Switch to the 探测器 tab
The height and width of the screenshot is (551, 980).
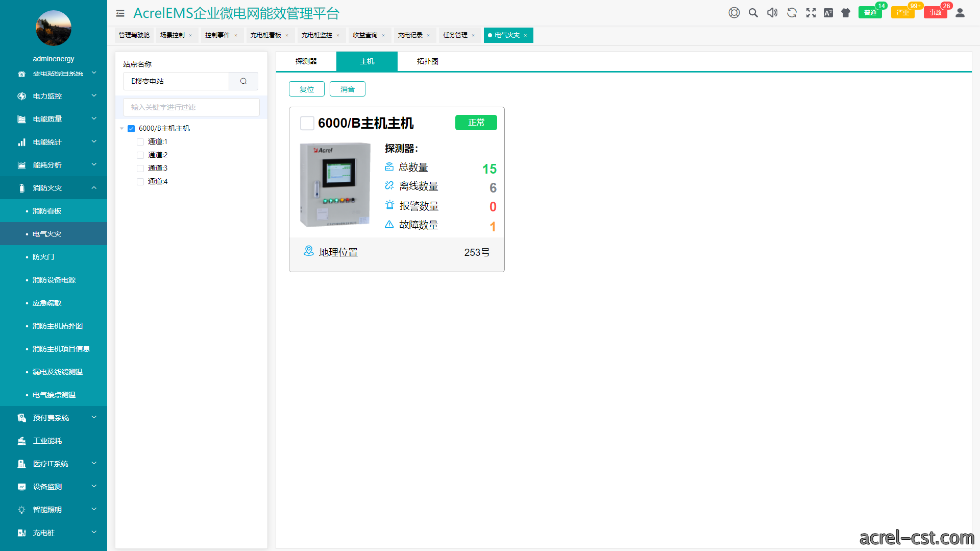(306, 61)
